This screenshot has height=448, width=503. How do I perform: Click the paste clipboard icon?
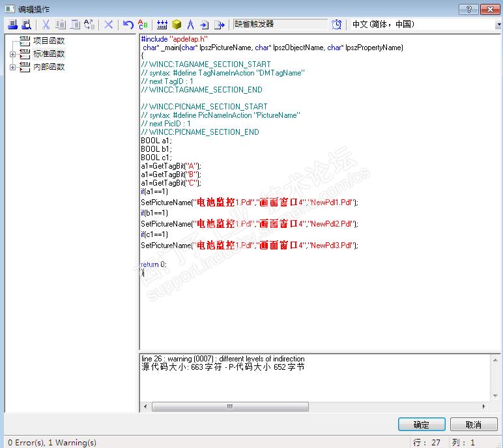click(75, 24)
